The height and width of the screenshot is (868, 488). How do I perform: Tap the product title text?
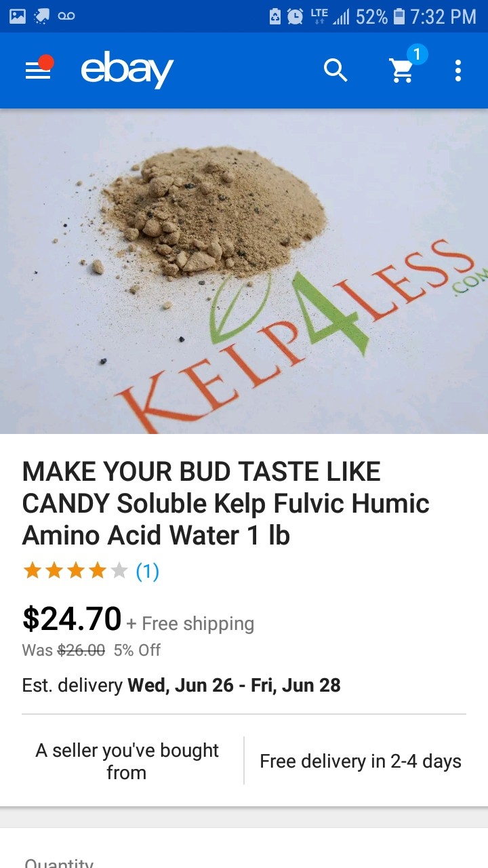tap(226, 503)
